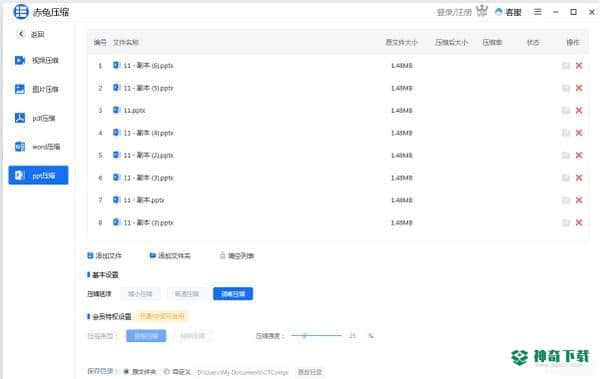
Task: Adjust the 压缩强度 slider track
Action: (316, 336)
